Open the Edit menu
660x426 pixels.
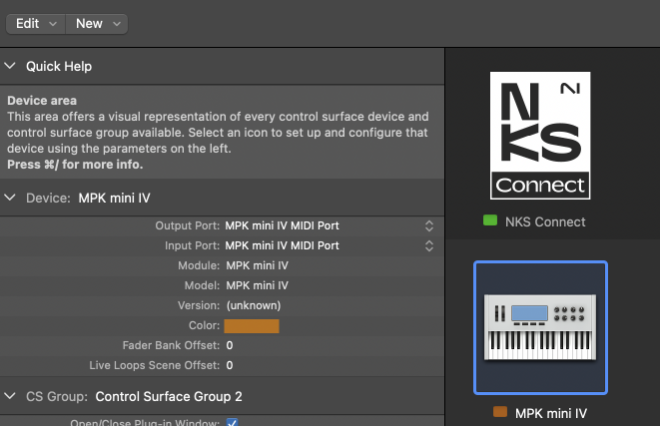[36, 24]
